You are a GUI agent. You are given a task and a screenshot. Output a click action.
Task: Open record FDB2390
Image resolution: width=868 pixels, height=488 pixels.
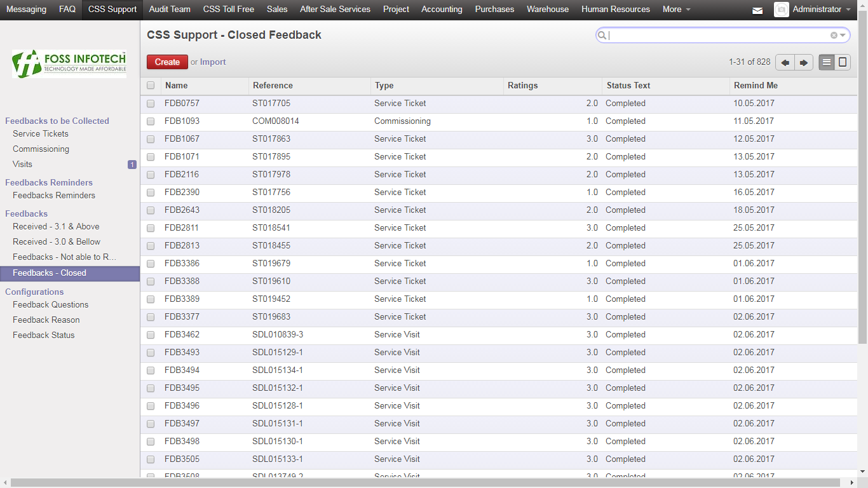click(x=182, y=193)
